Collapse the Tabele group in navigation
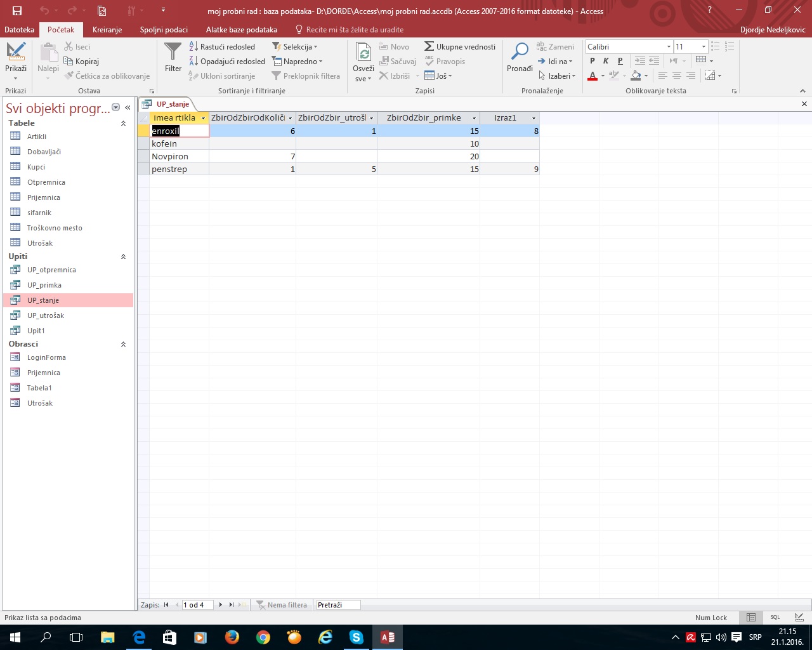This screenshot has width=812, height=650. click(x=123, y=123)
